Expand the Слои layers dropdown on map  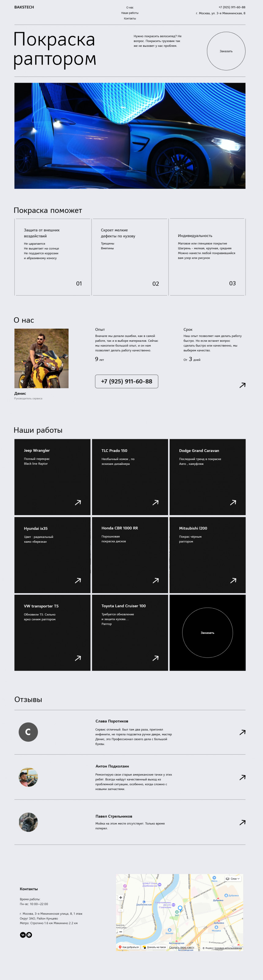click(233, 879)
